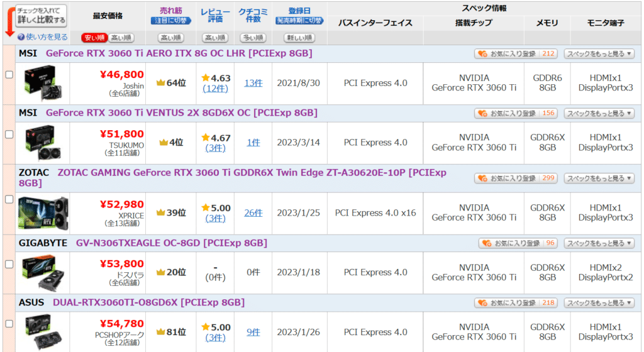This screenshot has height=352, width=644.
Task: Click compare button 詳しく比較する
Action: pos(41,16)
